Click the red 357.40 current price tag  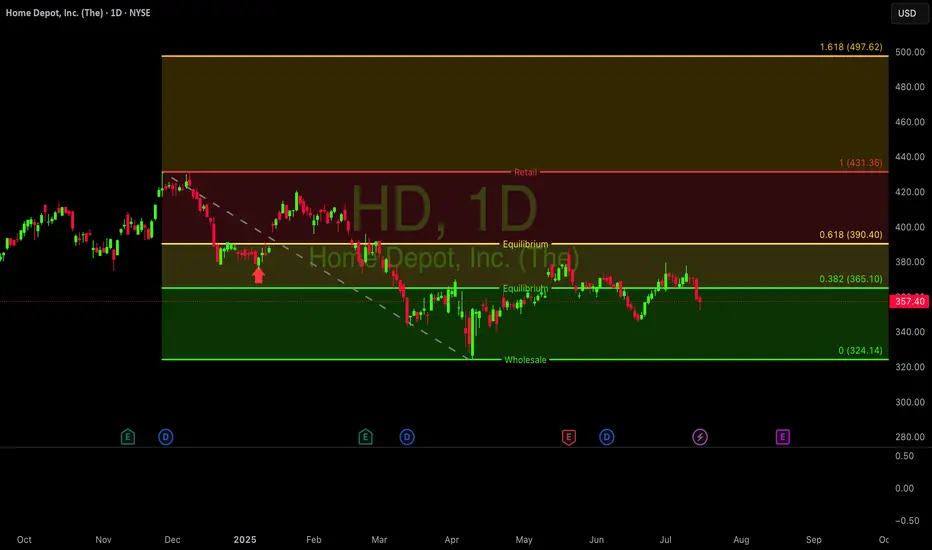coord(909,301)
